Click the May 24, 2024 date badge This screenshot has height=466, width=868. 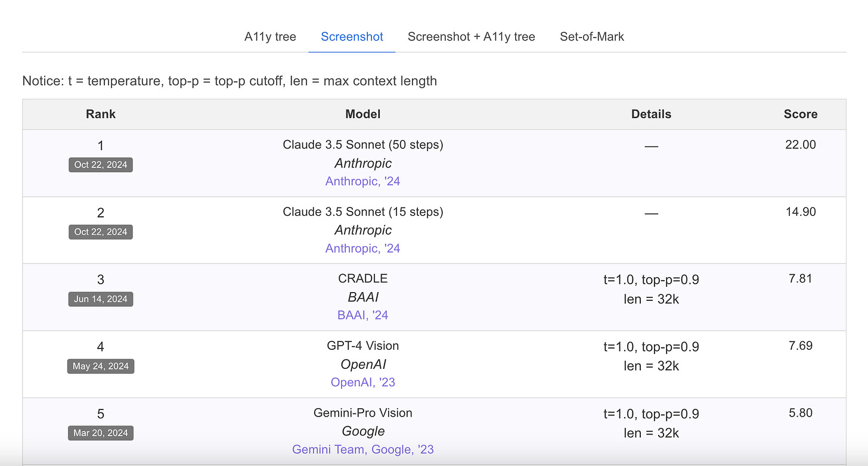pyautogui.click(x=101, y=366)
